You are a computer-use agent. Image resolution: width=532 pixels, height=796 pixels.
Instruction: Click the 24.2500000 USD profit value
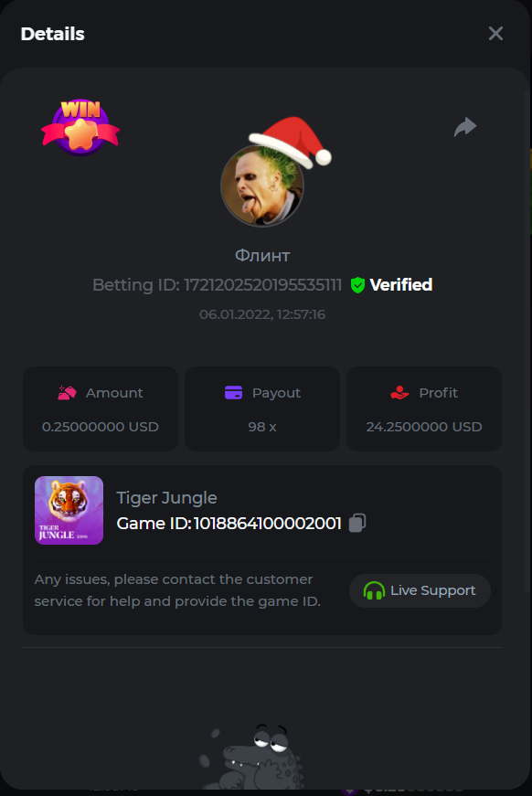coord(424,427)
